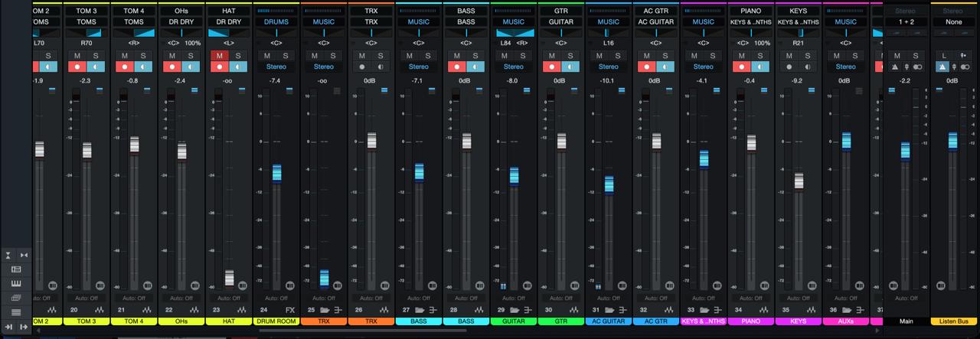Toggle metronome icon on Main channel
Viewport: 980px width, 339px height.
click(x=895, y=67)
